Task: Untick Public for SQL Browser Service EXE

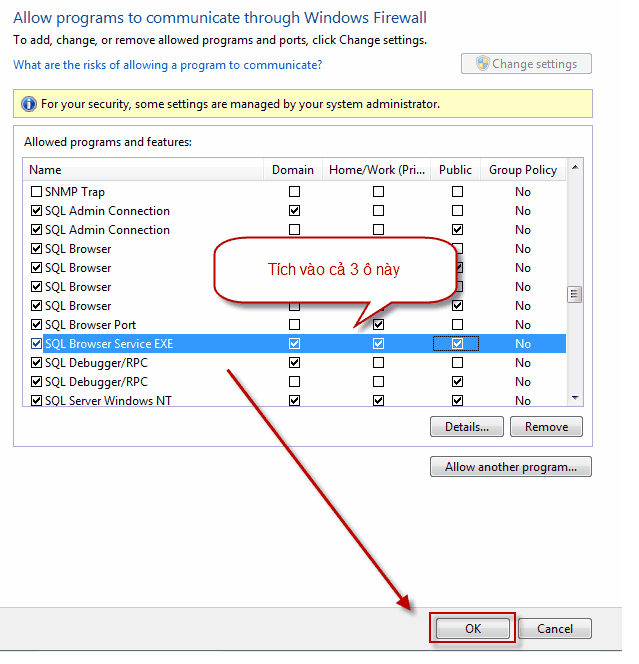Action: [457, 343]
